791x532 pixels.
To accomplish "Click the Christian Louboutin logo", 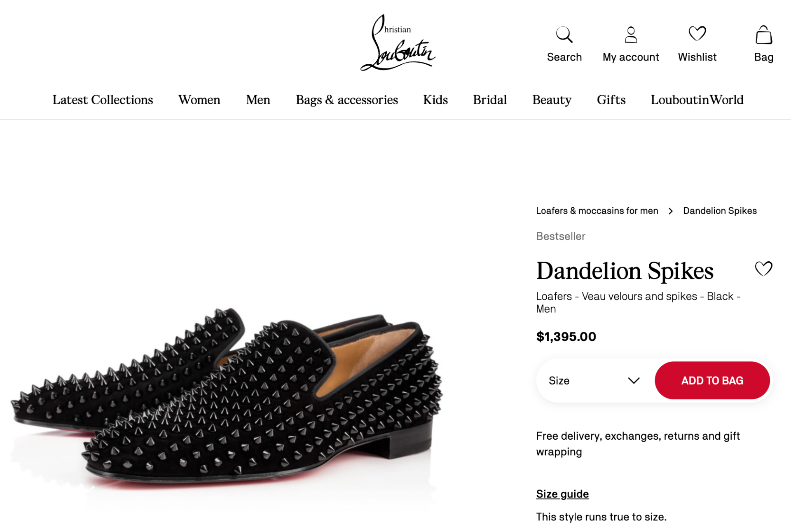I will click(x=397, y=45).
